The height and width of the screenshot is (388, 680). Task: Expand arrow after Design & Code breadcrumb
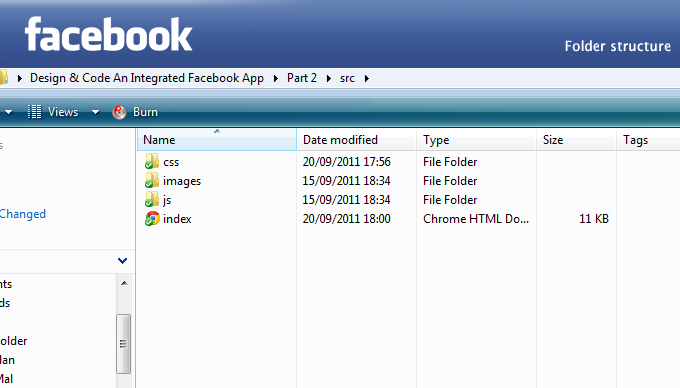click(x=276, y=78)
